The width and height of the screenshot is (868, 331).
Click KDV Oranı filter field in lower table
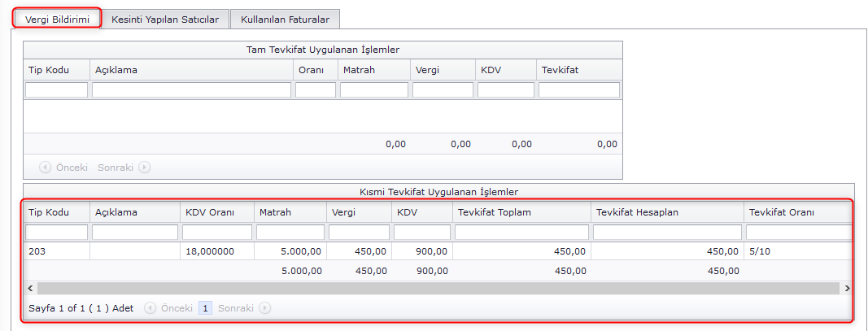click(216, 233)
